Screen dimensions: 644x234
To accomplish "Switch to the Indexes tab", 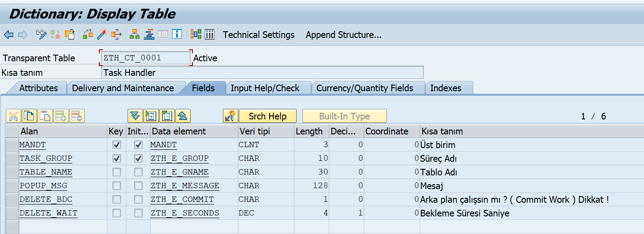I will (x=446, y=88).
